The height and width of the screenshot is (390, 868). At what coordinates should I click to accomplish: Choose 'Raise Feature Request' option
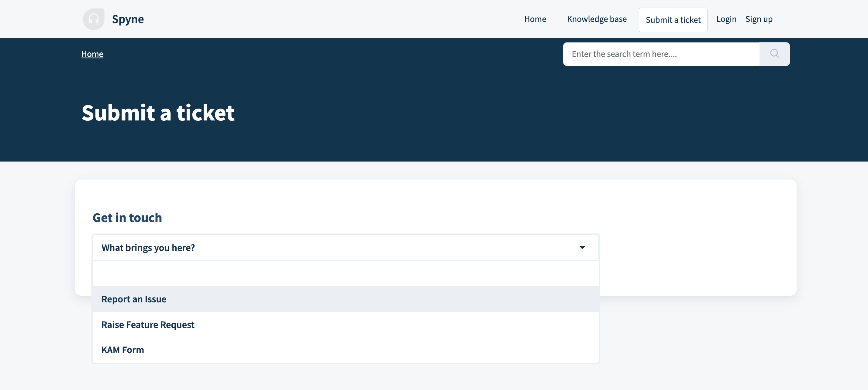(148, 325)
